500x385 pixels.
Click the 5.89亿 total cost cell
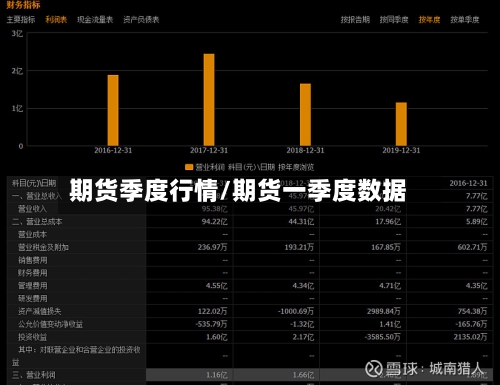pyautogui.click(x=477, y=222)
